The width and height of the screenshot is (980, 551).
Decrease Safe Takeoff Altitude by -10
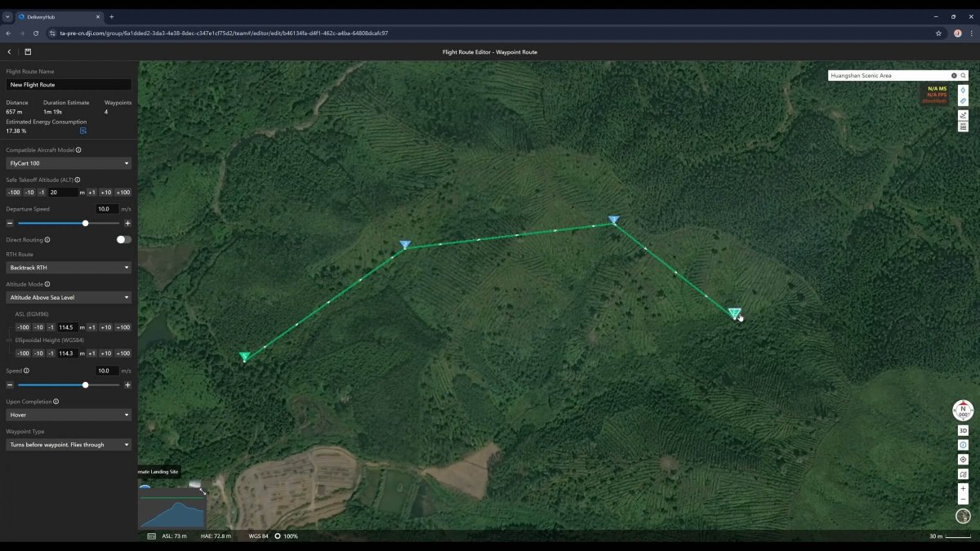click(x=29, y=193)
